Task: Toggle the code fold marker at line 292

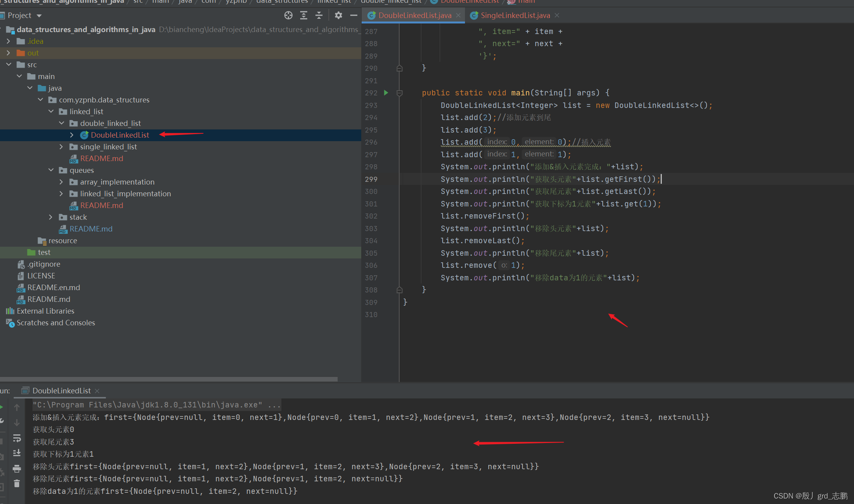Action: [x=400, y=93]
